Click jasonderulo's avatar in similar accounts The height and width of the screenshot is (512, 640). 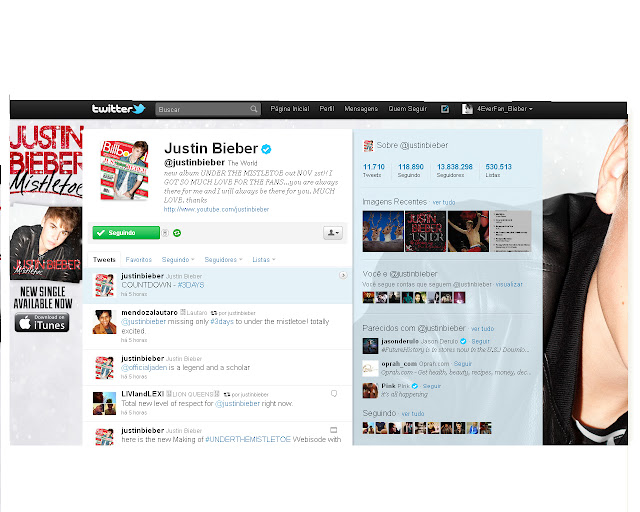pos(370,346)
